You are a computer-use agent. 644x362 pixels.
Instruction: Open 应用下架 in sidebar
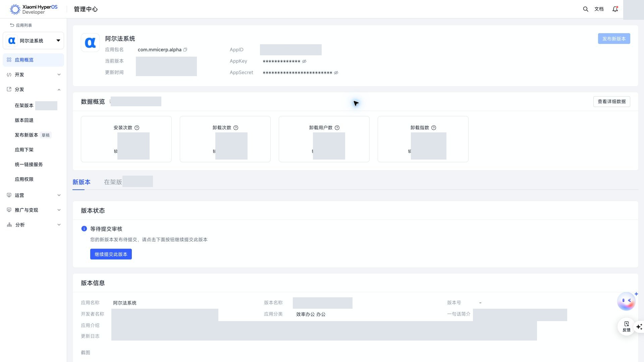tap(24, 150)
